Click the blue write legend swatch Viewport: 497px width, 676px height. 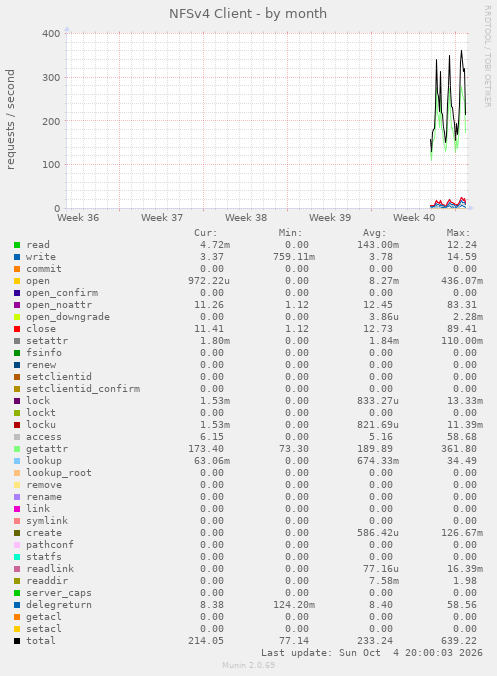tap(17, 257)
